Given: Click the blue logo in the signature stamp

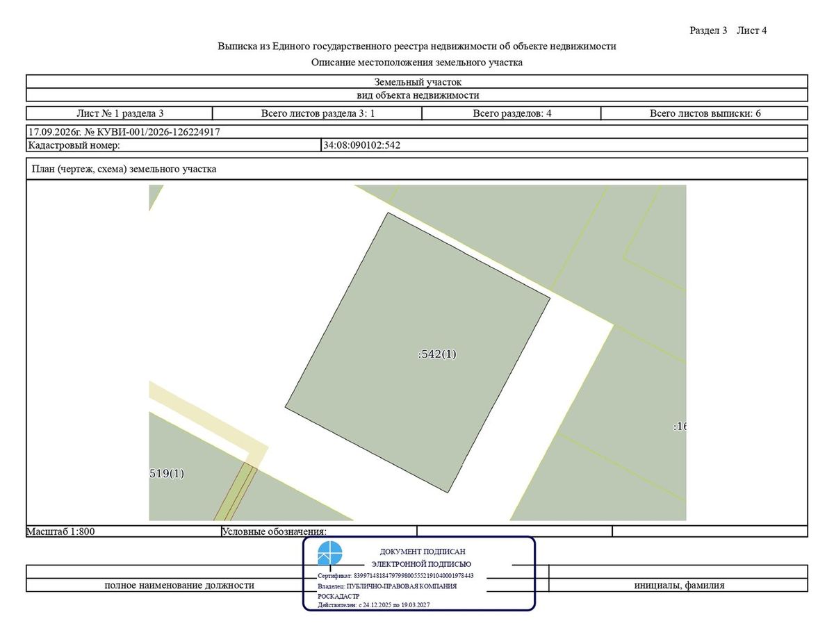Looking at the screenshot, I should pyautogui.click(x=330, y=554).
